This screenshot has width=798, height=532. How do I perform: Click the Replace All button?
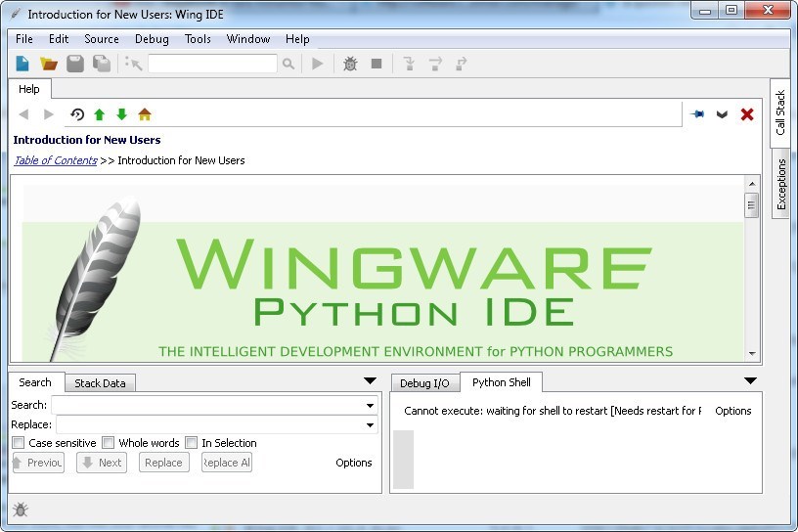coord(227,463)
